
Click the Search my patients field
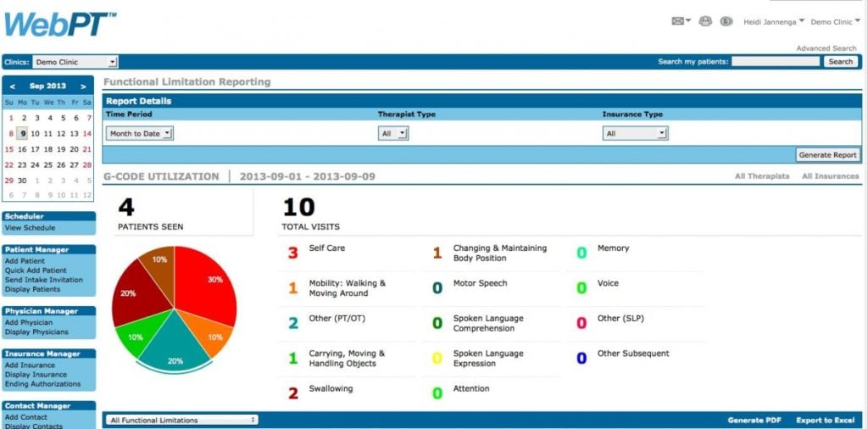coord(776,61)
